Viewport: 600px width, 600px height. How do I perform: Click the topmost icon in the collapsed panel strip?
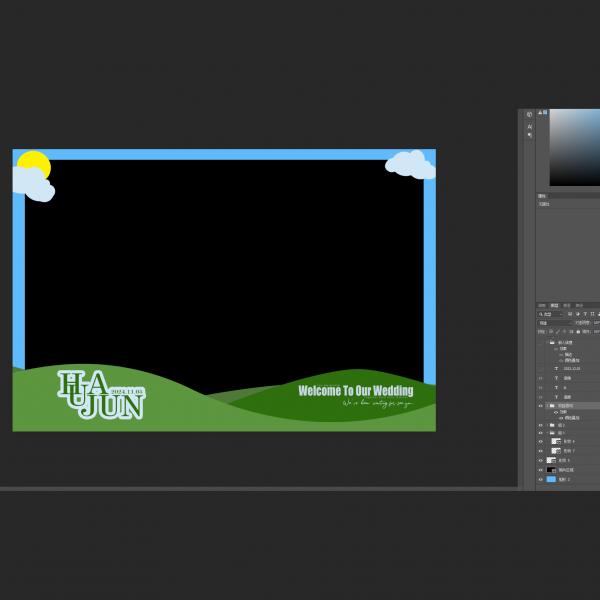point(529,115)
